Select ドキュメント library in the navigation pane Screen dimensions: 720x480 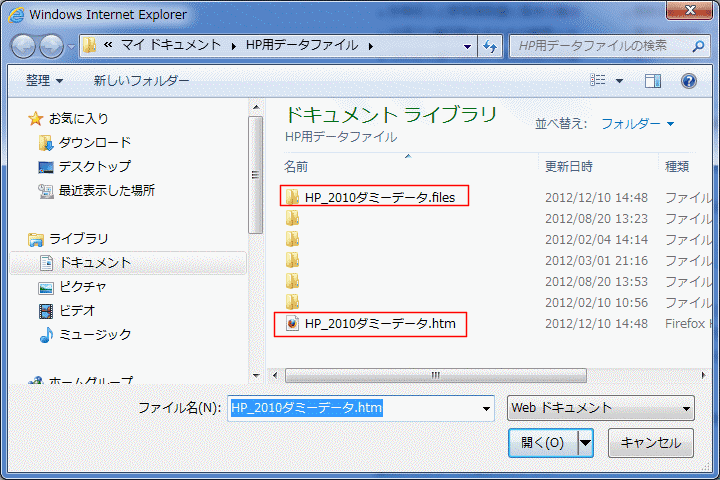tap(128, 263)
